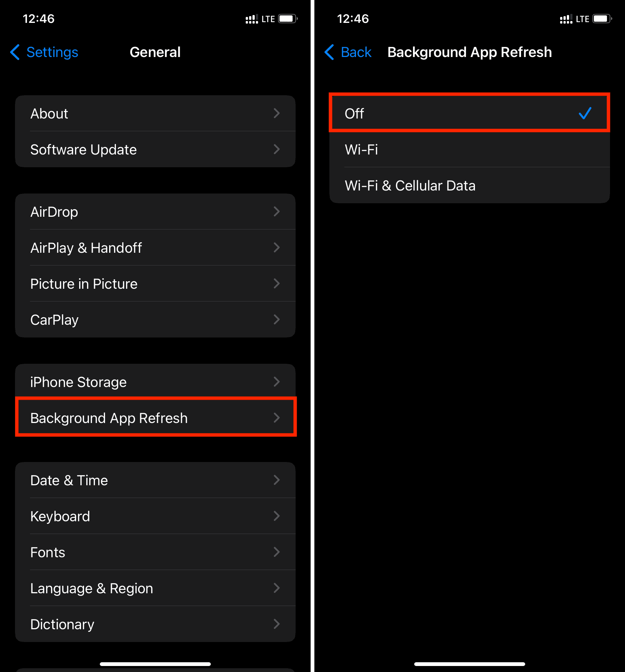Tap the Back button in Background App Refresh

(348, 52)
